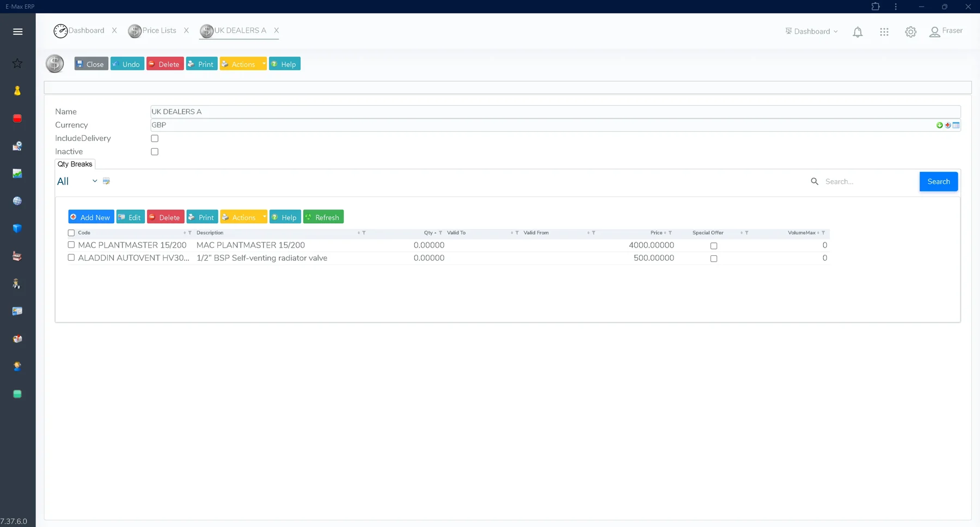Screen dimensions: 980x527
Task: Open notifications bell icon
Action: point(857,32)
